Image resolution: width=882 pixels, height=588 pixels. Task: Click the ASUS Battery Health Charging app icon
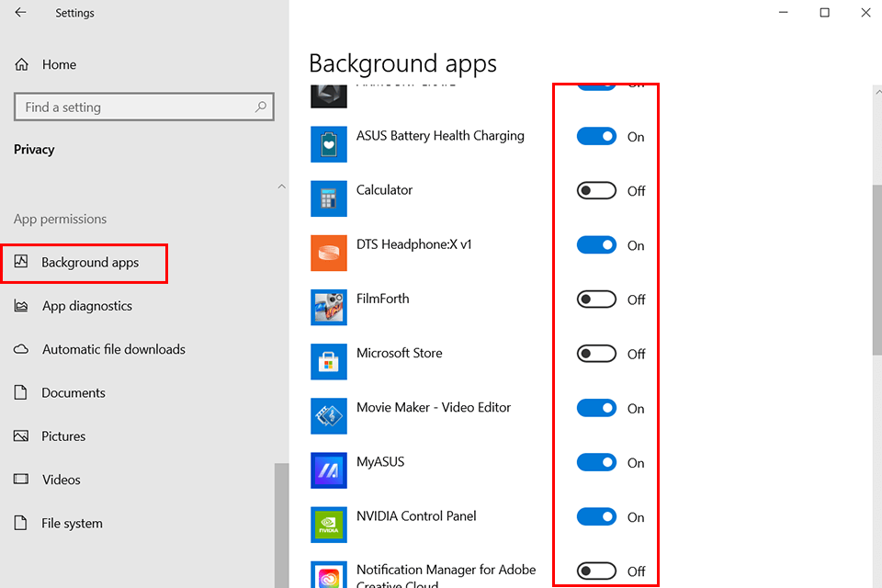point(329,144)
